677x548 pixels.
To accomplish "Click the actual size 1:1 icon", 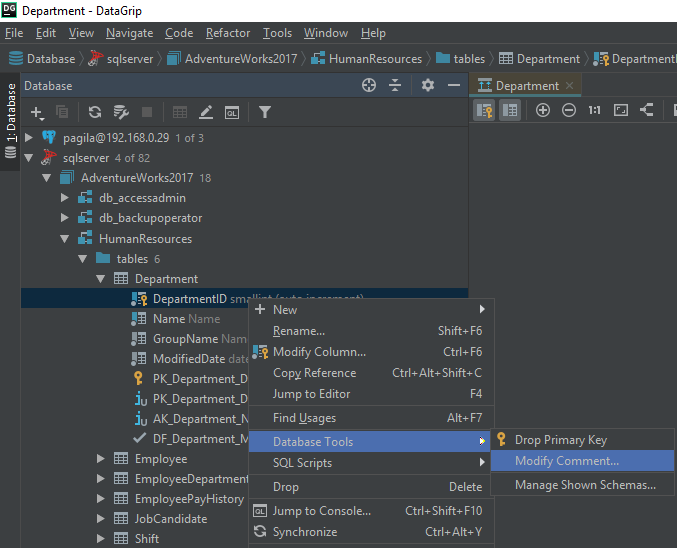I will 594,110.
